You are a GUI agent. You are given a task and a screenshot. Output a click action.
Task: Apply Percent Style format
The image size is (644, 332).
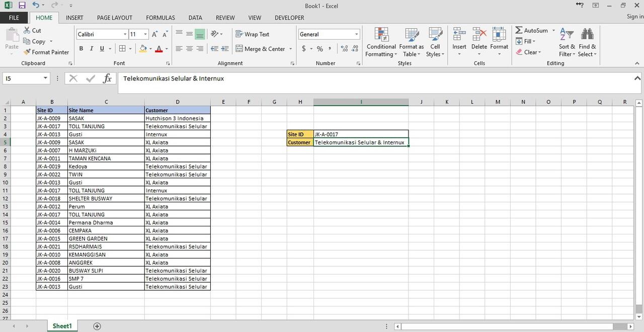319,49
